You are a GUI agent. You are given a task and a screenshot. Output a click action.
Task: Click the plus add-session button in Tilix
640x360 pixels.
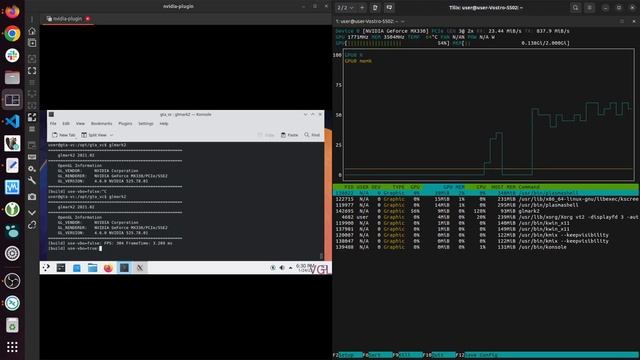(x=362, y=7)
